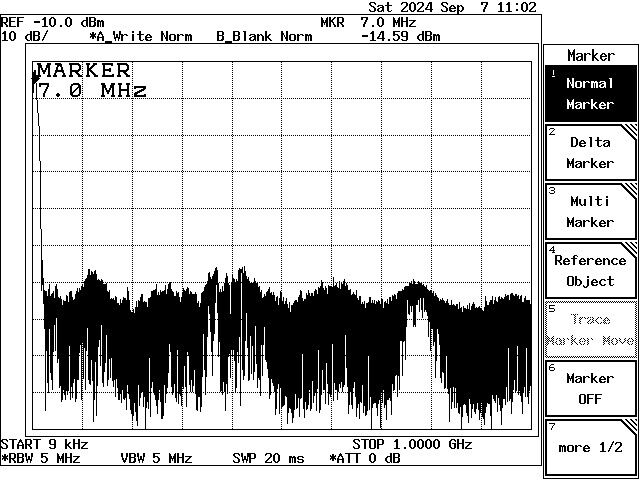Click the date and time display
The width and height of the screenshot is (640, 480).
pyautogui.click(x=452, y=7)
